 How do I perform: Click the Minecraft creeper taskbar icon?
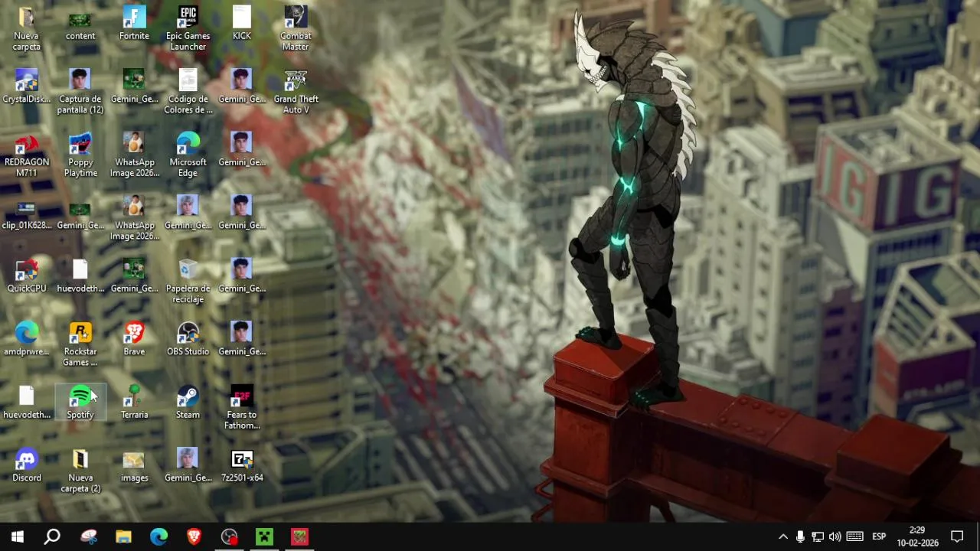(264, 536)
